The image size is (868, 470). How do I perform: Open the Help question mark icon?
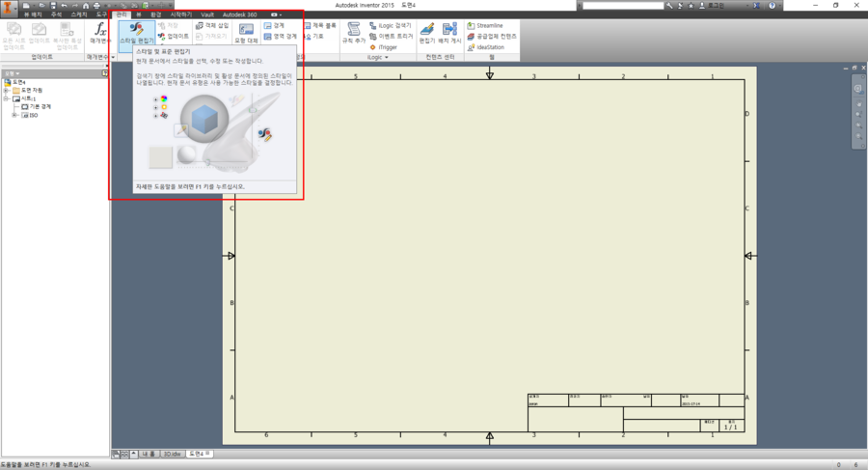point(772,6)
